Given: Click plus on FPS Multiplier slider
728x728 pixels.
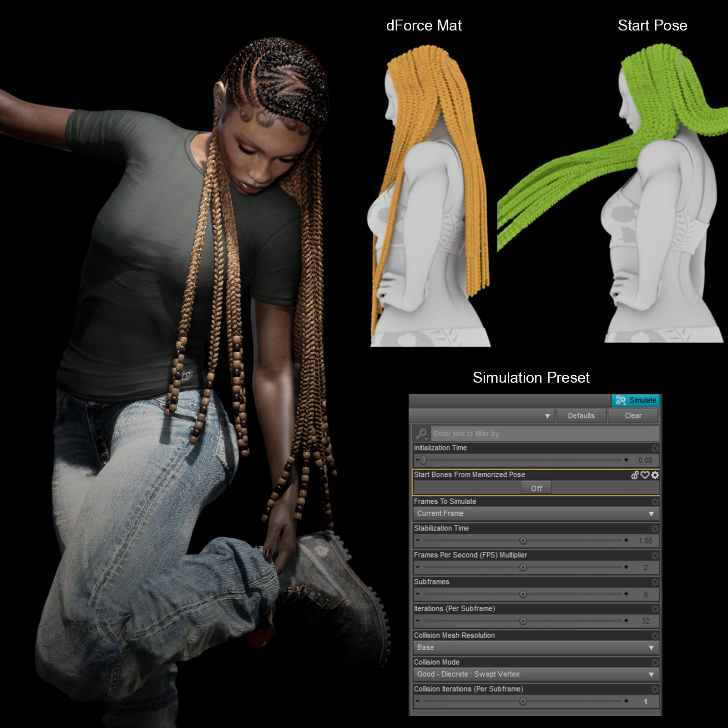Looking at the screenshot, I should pyautogui.click(x=626, y=567).
